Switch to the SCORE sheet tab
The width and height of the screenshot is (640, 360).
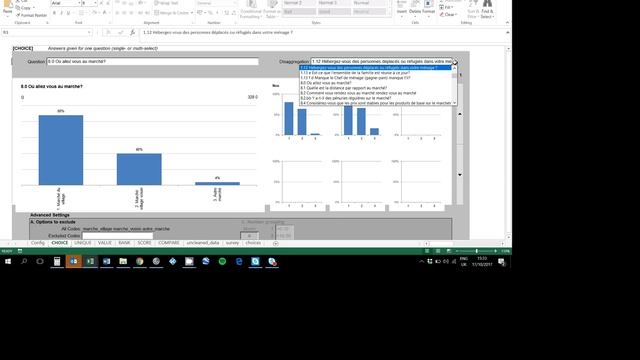click(x=144, y=243)
